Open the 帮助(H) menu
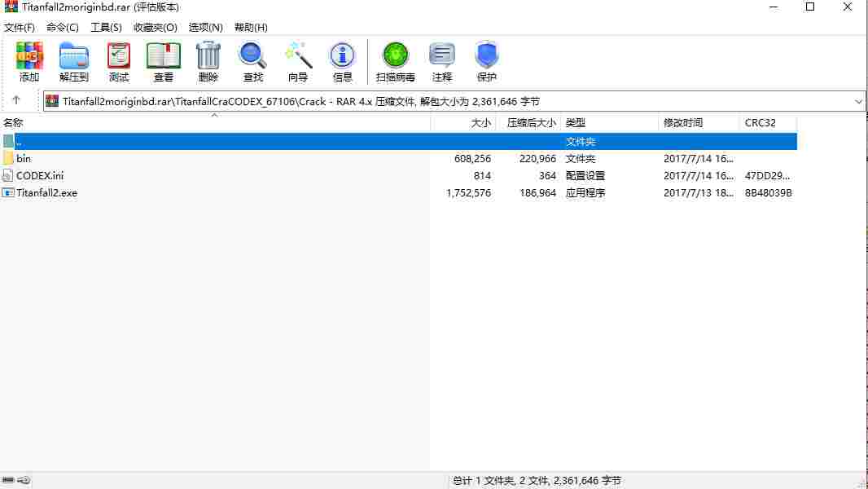This screenshot has height=489, width=868. (x=251, y=27)
